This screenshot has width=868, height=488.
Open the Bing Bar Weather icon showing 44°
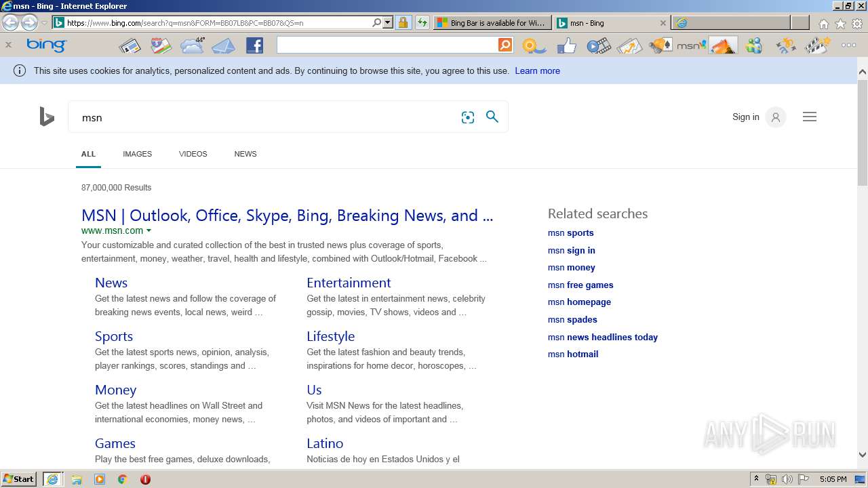tap(193, 45)
